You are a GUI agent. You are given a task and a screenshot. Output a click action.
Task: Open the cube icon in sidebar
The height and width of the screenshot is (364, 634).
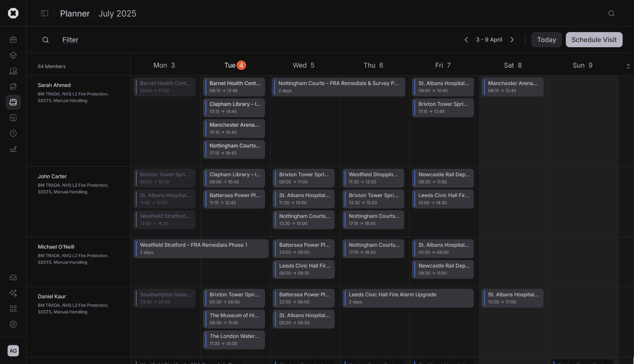[13, 55]
